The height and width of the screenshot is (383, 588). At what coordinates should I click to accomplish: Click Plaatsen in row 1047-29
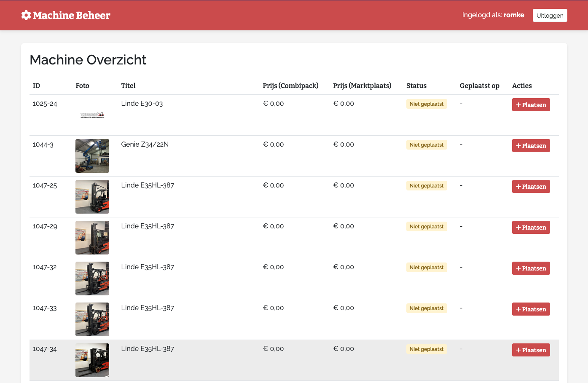(x=531, y=228)
